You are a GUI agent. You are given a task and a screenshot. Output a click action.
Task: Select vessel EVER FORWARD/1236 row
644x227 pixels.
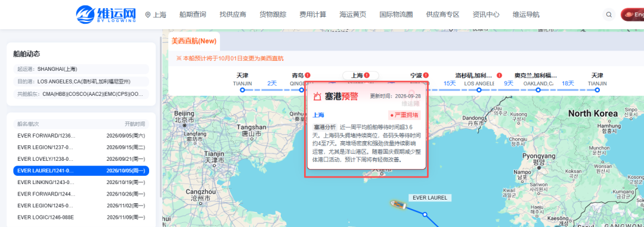pos(81,135)
